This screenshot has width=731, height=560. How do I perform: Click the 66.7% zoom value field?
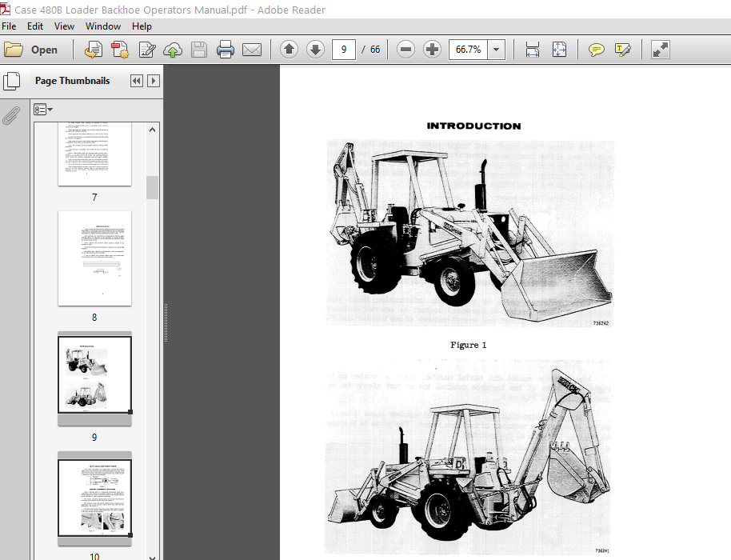pos(468,50)
